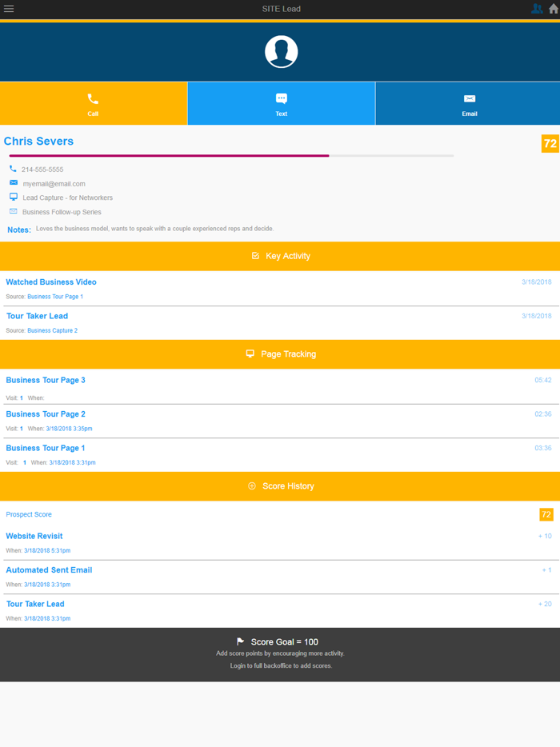Click the score badge beside Chris Severs
Image resolution: width=560 pixels, height=747 pixels.
(x=550, y=143)
